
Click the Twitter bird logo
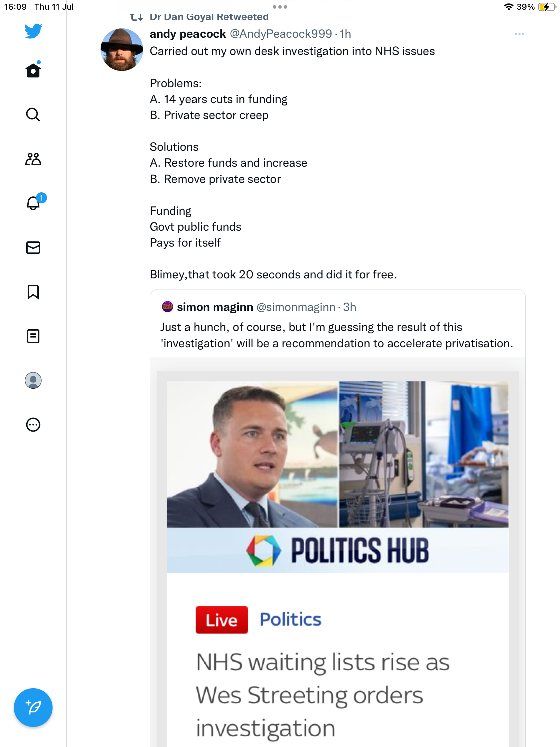33,31
